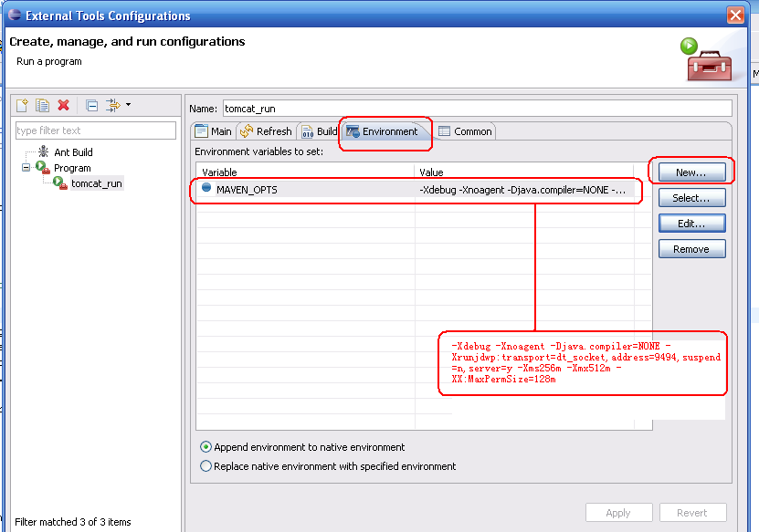Click the Eclipse icon in title bar
Screen dimensions: 759x532
15,15
